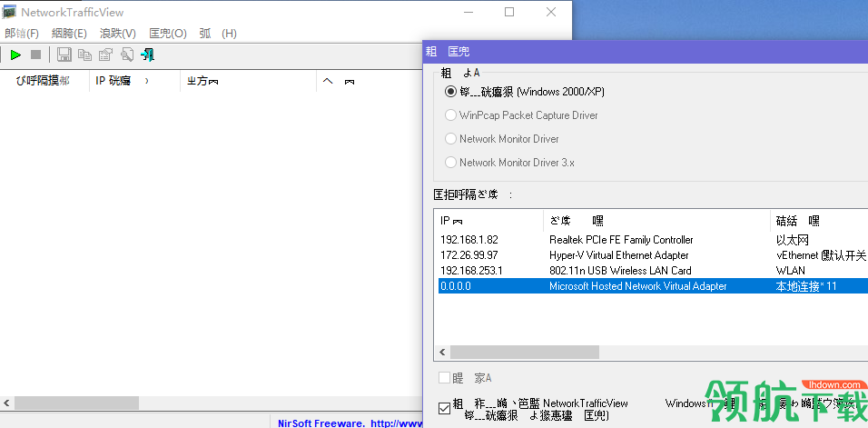Click the gray stop capture icon

point(36,55)
